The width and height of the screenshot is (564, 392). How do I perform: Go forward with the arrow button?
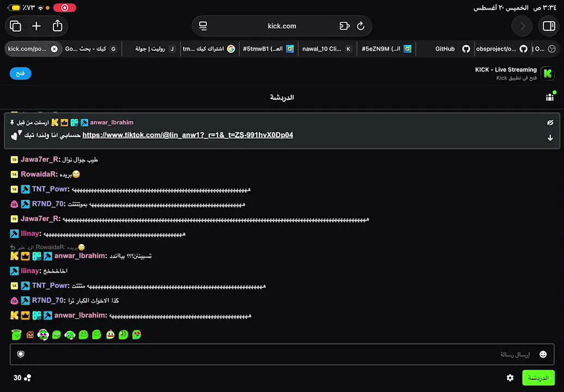(522, 26)
